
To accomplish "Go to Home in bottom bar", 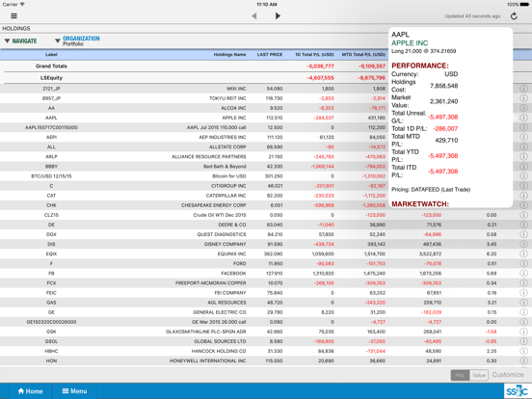I will pos(30,391).
